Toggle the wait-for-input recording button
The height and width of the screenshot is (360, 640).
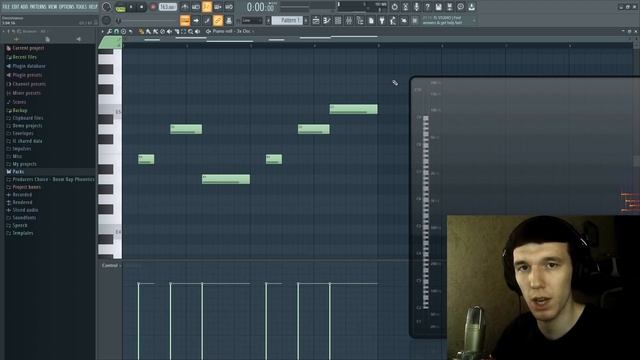[196, 7]
